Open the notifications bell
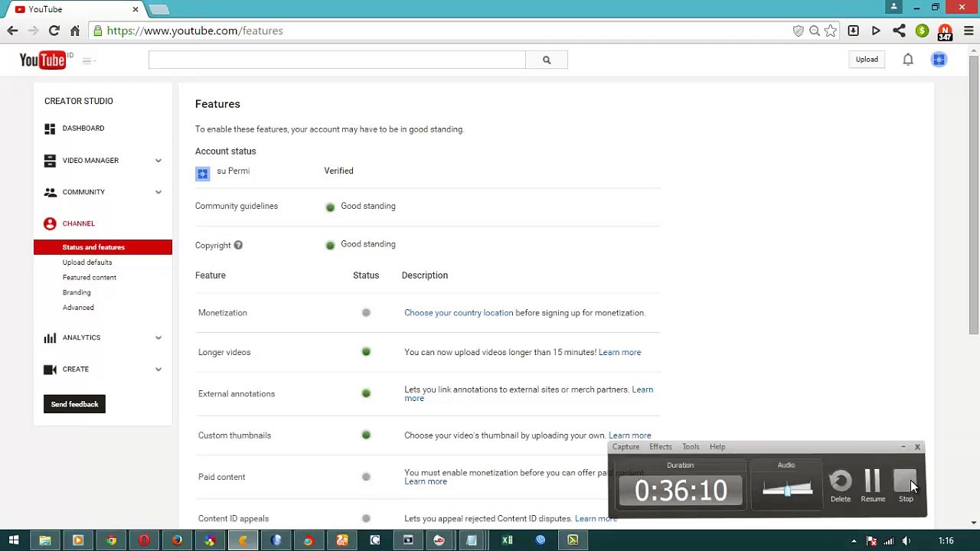 (x=907, y=60)
